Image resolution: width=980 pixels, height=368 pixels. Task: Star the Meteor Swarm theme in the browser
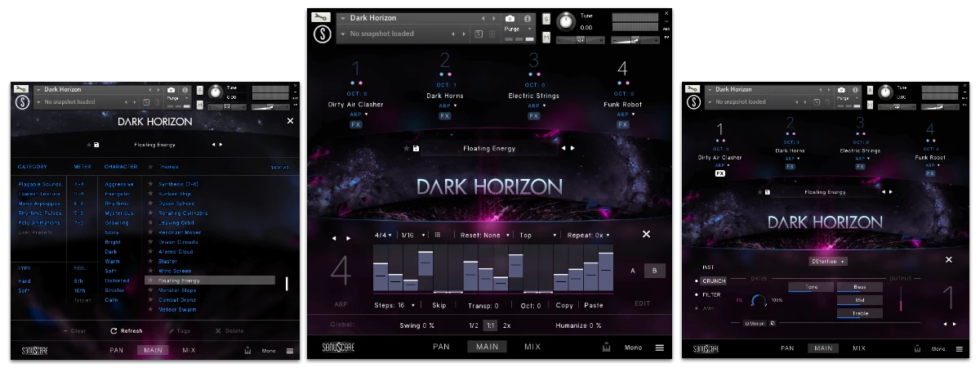pyautogui.click(x=150, y=309)
